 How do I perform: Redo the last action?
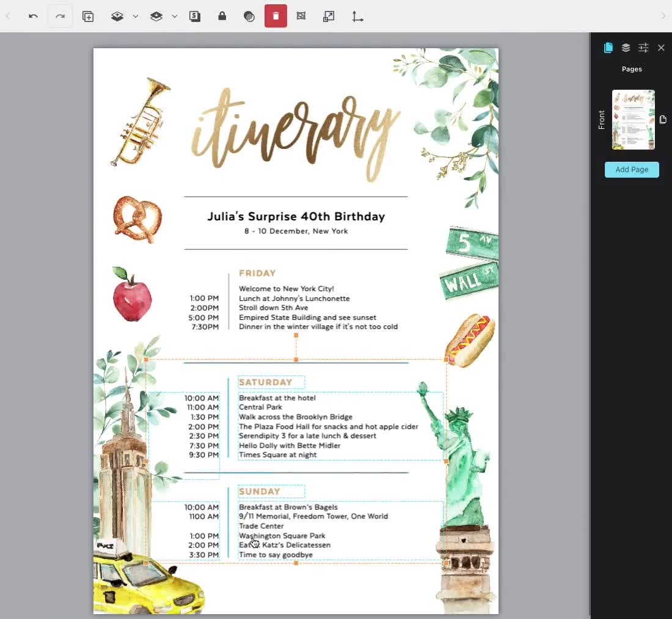click(x=60, y=16)
